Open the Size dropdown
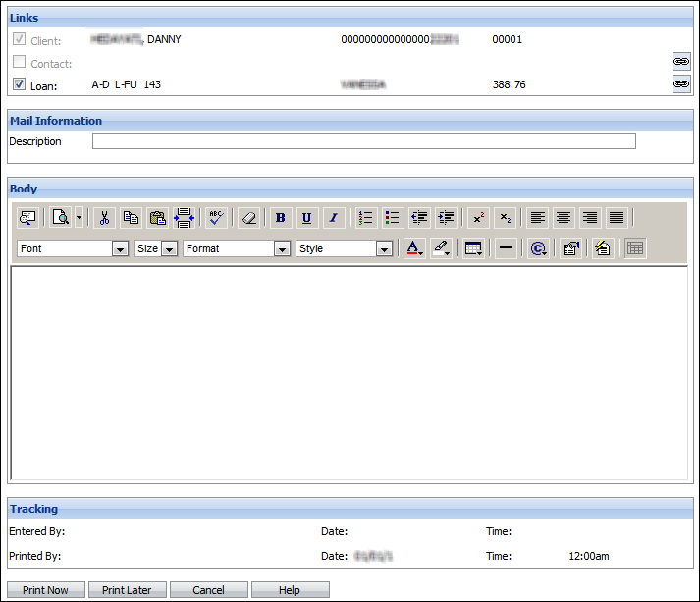This screenshot has width=700, height=602. pyautogui.click(x=156, y=248)
